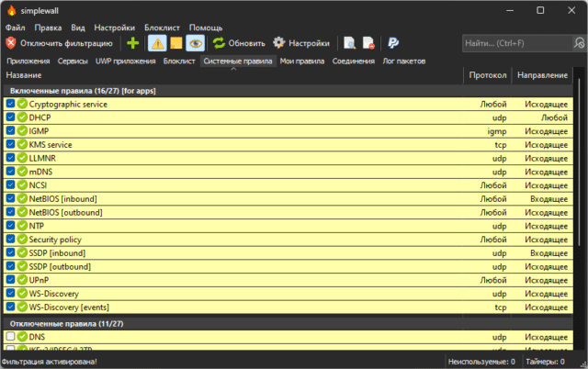The image size is (588, 369).
Task: Click green status icon of UPnP rule
Action: tap(22, 279)
